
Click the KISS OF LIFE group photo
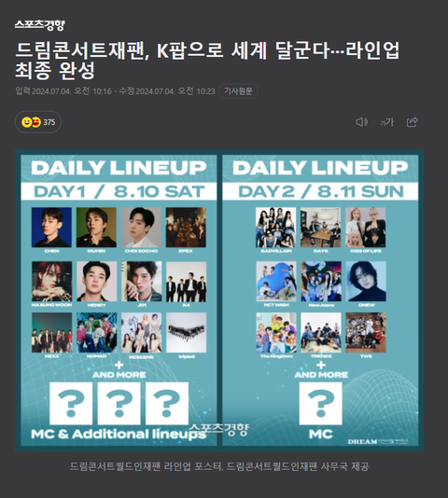click(x=366, y=228)
